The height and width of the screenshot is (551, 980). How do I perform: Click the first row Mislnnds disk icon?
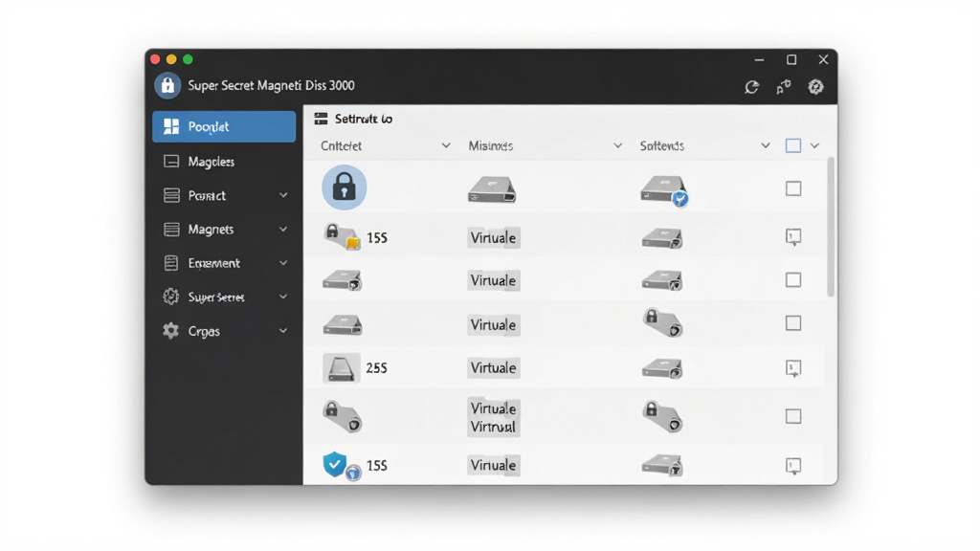[492, 189]
